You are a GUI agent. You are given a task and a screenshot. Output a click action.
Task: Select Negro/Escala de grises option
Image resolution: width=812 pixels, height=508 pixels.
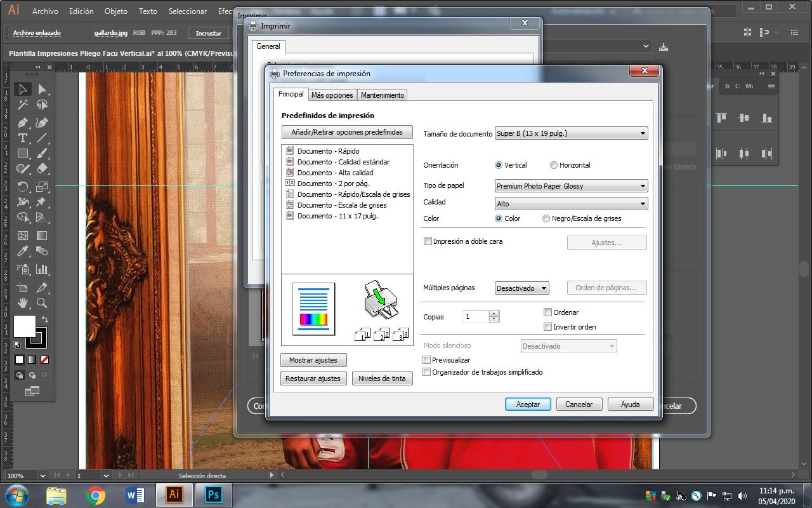click(546, 218)
